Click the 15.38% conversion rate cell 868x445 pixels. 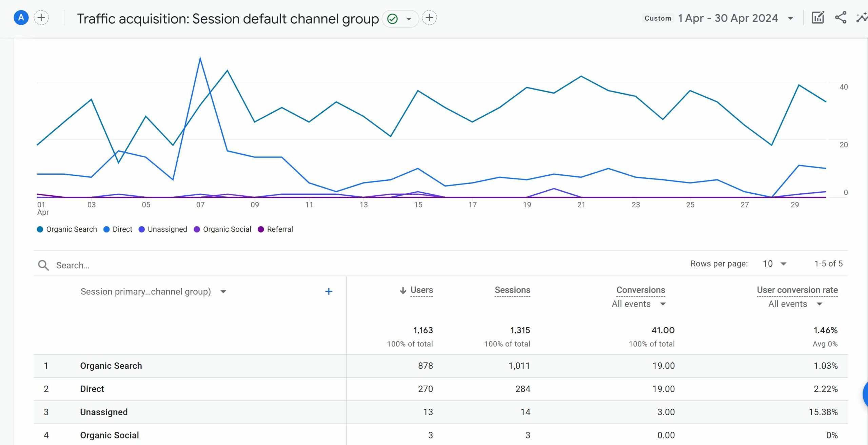coord(823,412)
